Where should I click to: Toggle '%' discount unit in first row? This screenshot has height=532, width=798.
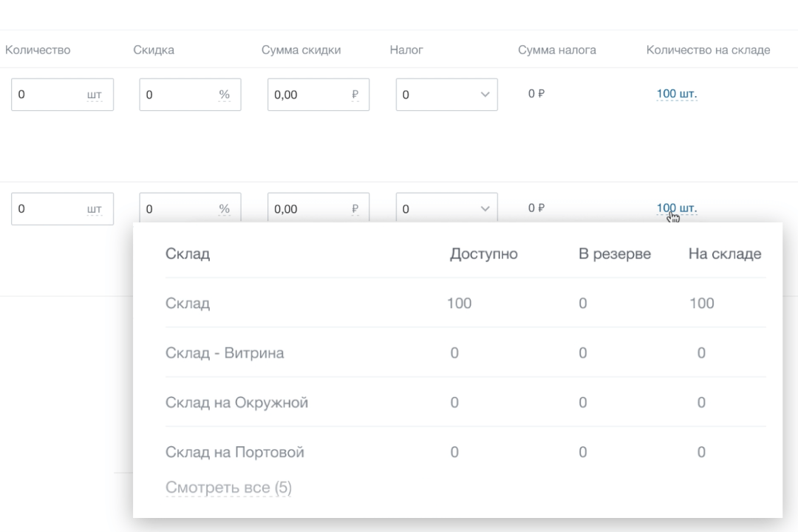[224, 95]
